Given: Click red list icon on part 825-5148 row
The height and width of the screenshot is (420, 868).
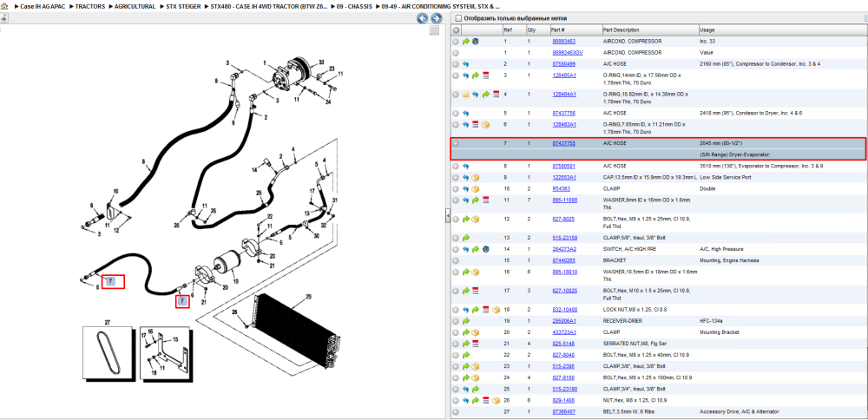Looking at the screenshot, I should 475,344.
